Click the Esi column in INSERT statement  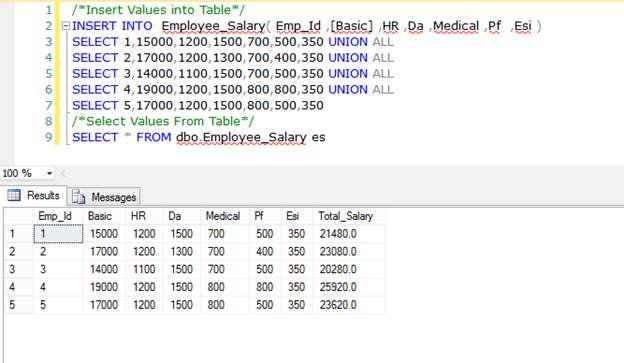(x=523, y=26)
